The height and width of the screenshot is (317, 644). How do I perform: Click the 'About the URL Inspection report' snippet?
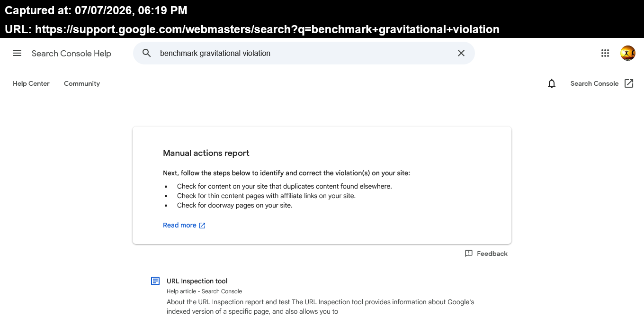click(320, 307)
